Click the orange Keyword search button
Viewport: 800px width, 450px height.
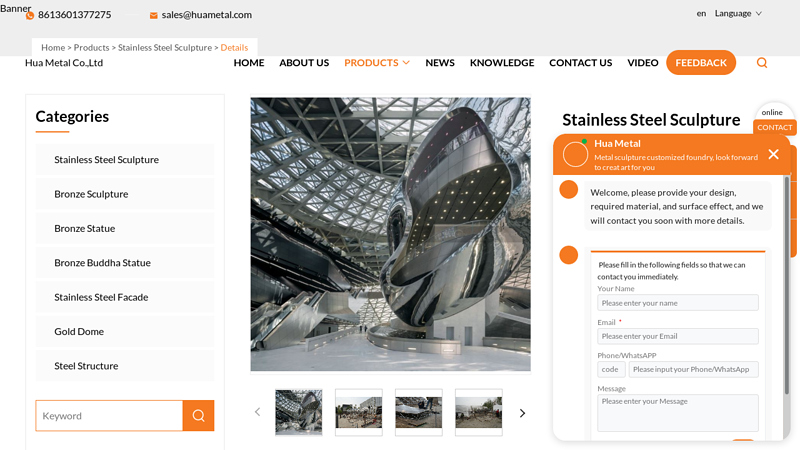coord(198,415)
